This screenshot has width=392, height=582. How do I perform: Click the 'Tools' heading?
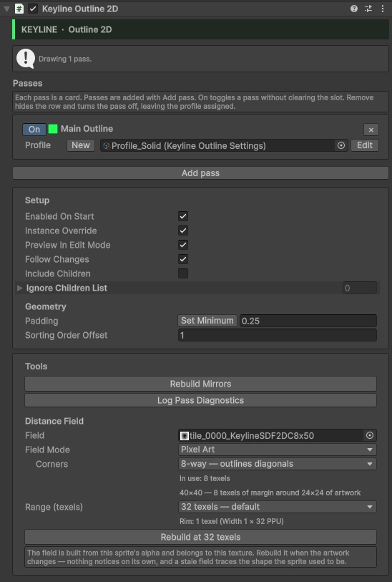point(36,367)
